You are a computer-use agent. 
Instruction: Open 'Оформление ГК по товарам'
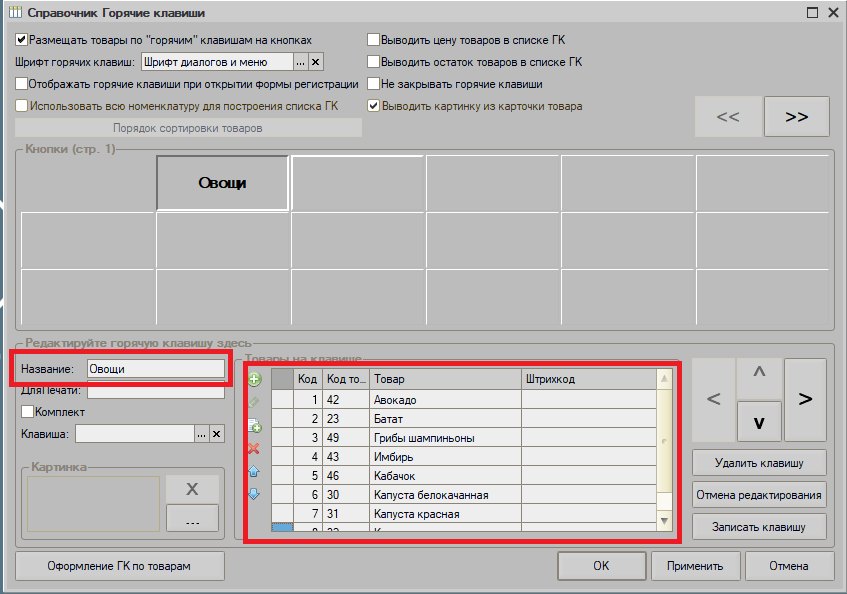tap(119, 566)
